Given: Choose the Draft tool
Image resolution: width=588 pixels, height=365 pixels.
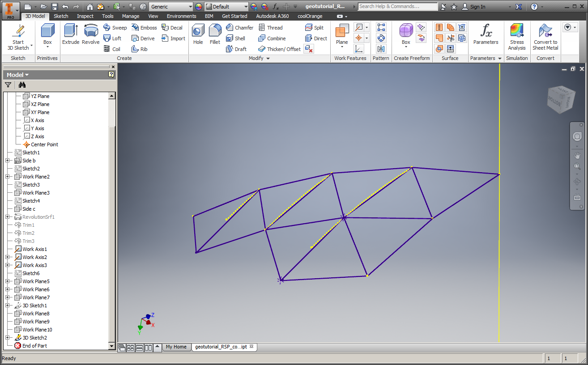Looking at the screenshot, I should 236,49.
